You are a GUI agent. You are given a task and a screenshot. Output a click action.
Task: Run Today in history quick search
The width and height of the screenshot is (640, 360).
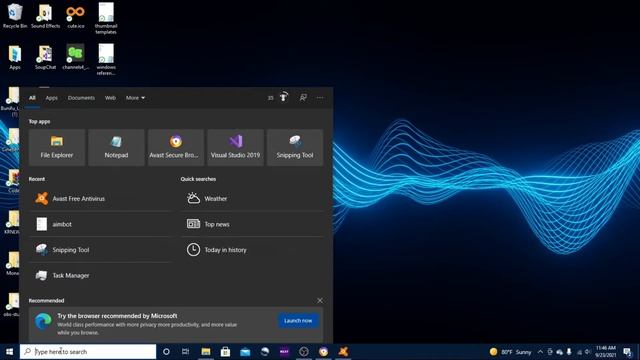(x=252, y=250)
